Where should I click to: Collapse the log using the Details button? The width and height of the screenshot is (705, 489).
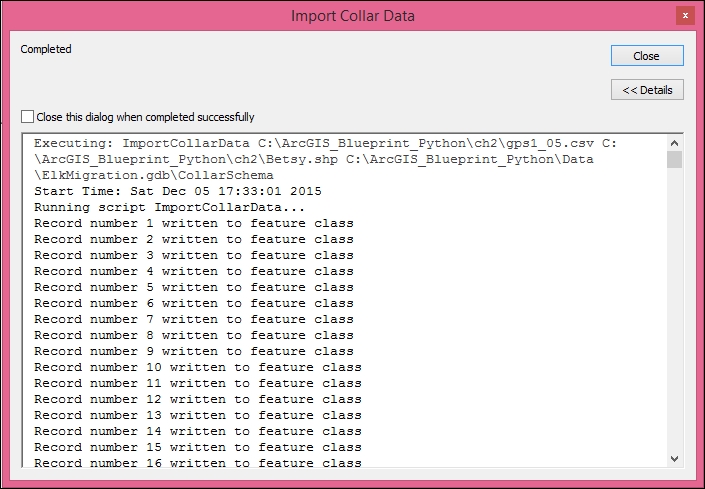click(x=647, y=90)
